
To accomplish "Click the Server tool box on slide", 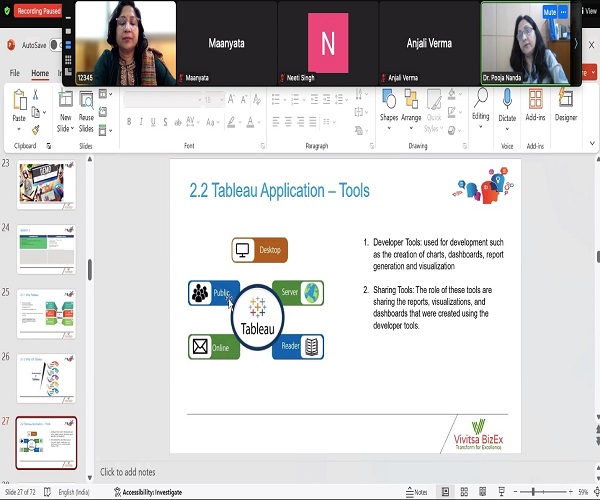I will click(298, 293).
